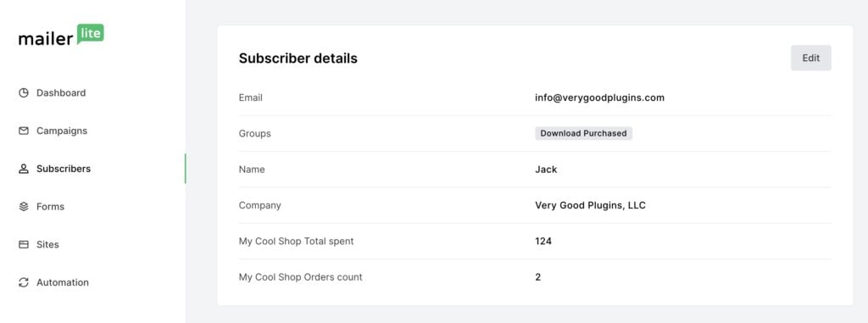
Task: Click the Very Good Plugins, LLC company value
Action: [x=590, y=205]
